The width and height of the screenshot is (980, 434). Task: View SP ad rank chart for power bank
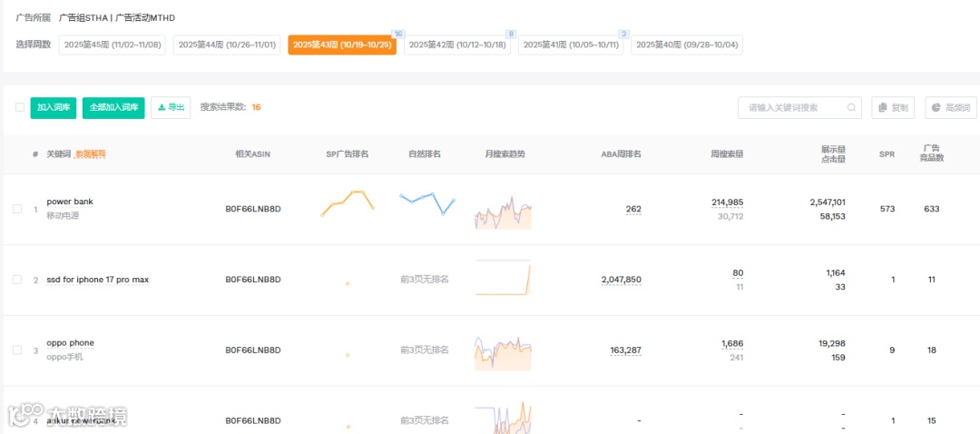click(x=348, y=203)
